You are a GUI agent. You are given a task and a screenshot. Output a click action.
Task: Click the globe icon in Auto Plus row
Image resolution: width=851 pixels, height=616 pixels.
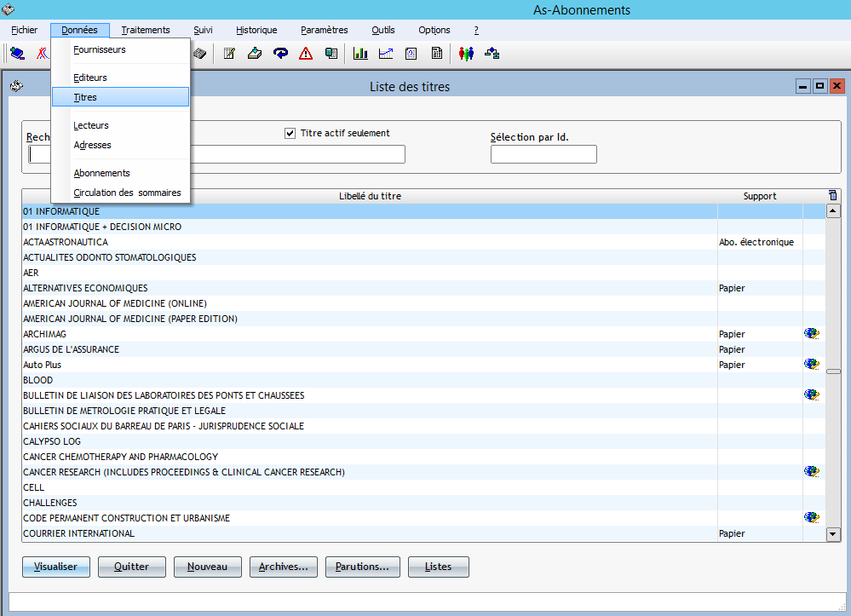pos(812,364)
